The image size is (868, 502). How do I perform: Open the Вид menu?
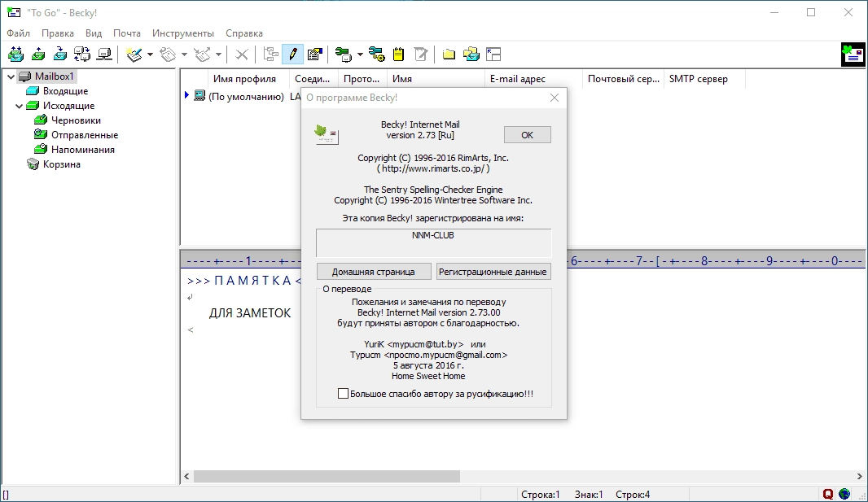(x=94, y=33)
